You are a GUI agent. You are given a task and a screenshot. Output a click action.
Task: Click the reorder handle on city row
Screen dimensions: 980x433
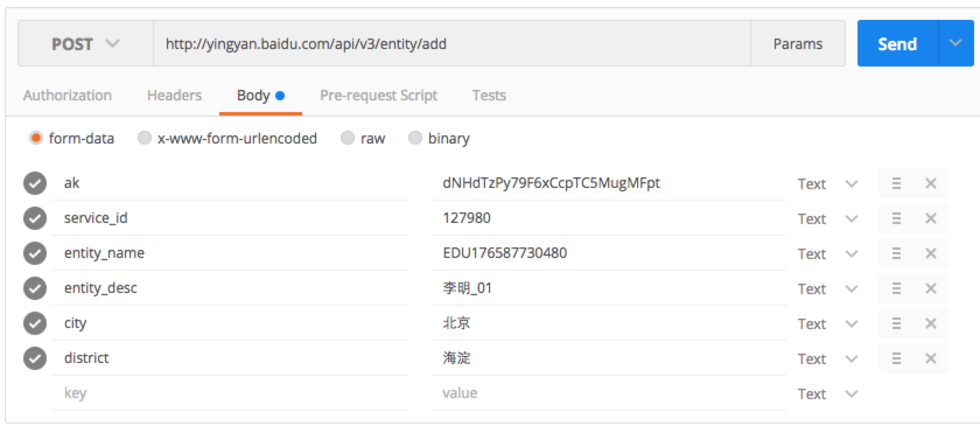897,323
